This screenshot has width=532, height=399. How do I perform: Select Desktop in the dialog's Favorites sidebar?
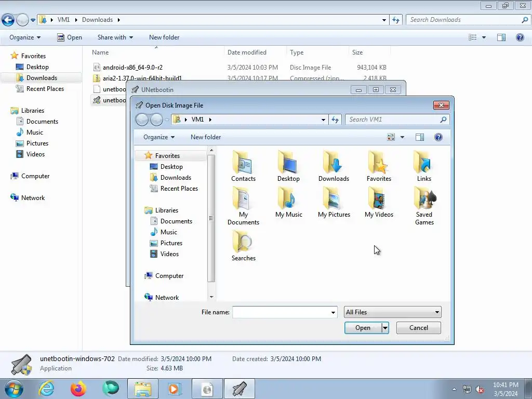coord(171,167)
